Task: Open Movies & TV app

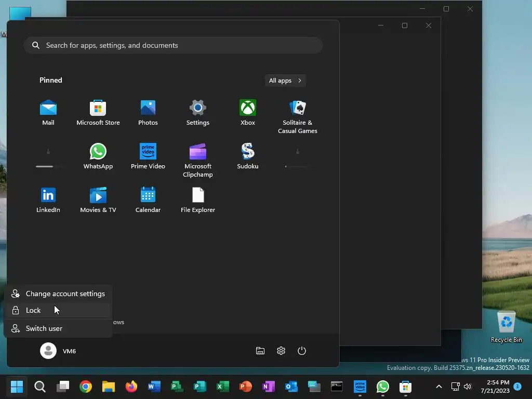Action: click(x=98, y=200)
